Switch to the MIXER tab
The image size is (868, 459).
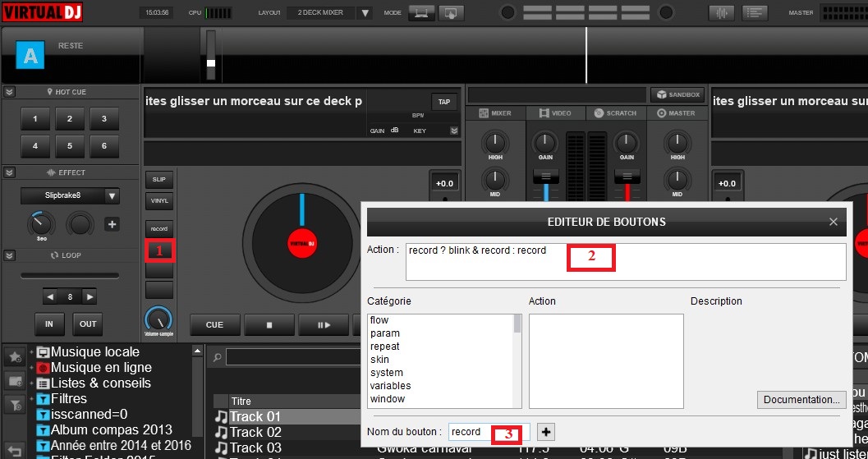pyautogui.click(x=495, y=113)
